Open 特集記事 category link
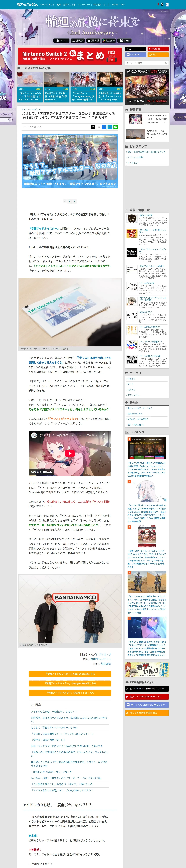The image size is (186, 868). click(131, 379)
